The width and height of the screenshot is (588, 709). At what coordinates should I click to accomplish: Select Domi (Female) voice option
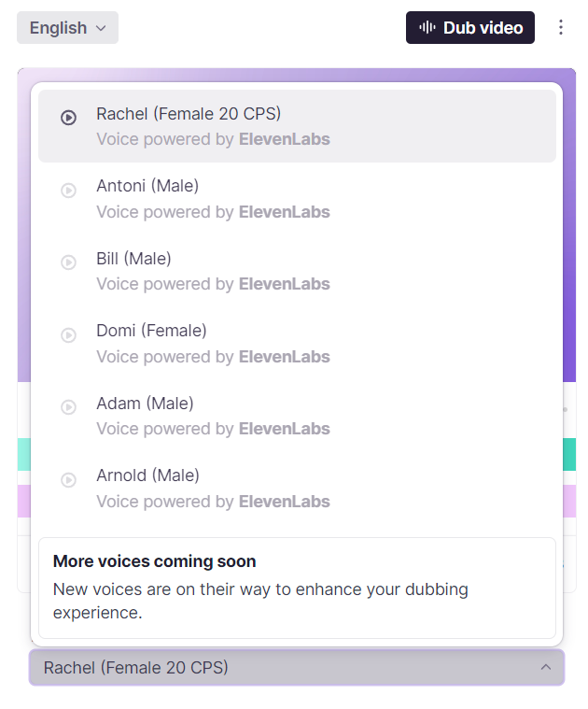pos(297,344)
